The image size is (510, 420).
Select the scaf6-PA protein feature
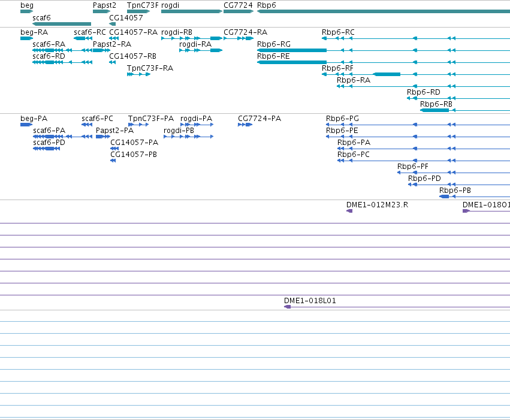(63, 137)
